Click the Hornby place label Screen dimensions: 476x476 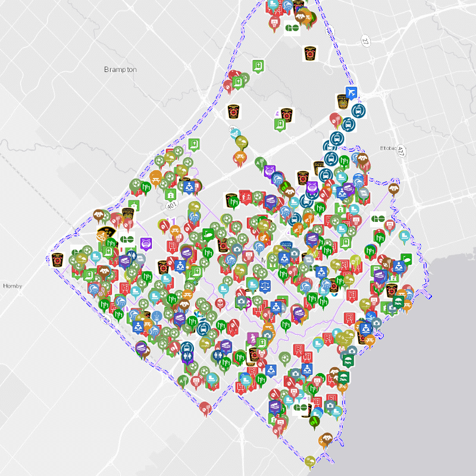12,286
